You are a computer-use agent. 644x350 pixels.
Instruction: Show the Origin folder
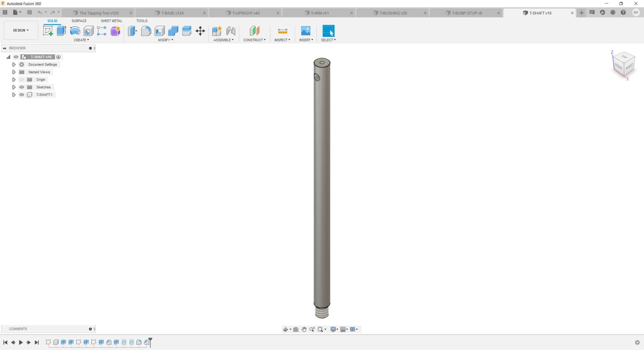pos(22,80)
